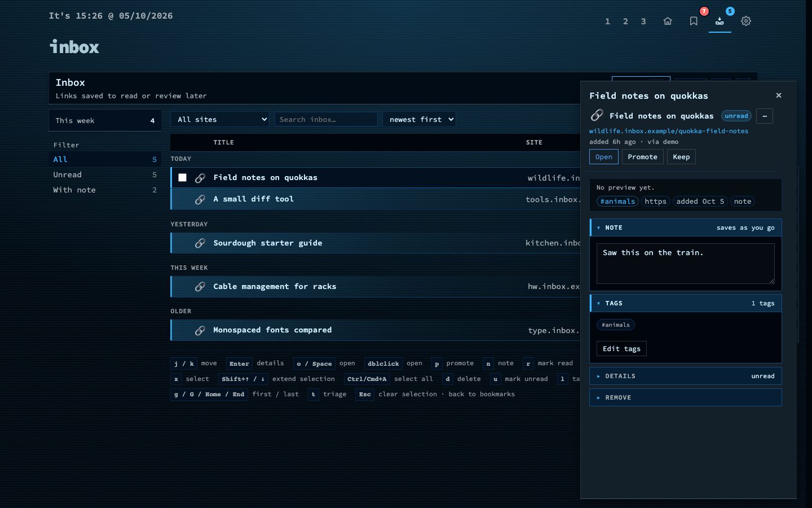Open the more options ellipsis button in details panel

tap(765, 116)
